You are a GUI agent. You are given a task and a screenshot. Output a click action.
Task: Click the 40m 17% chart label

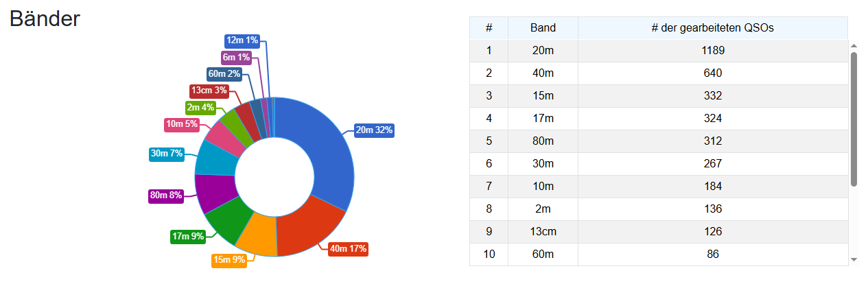[x=349, y=248]
